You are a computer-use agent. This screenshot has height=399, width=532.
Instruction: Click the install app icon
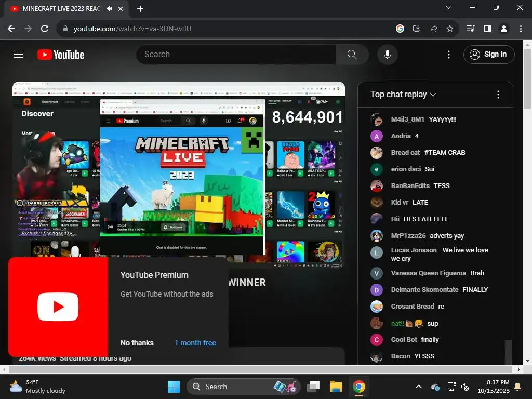[416, 29]
